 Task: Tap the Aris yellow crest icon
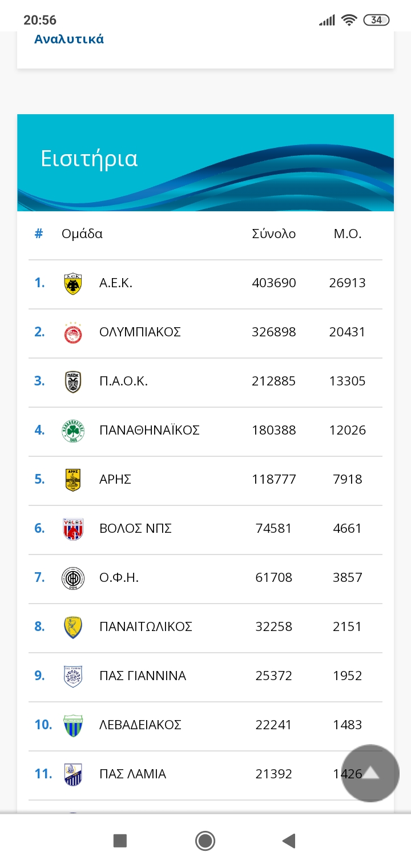(73, 480)
